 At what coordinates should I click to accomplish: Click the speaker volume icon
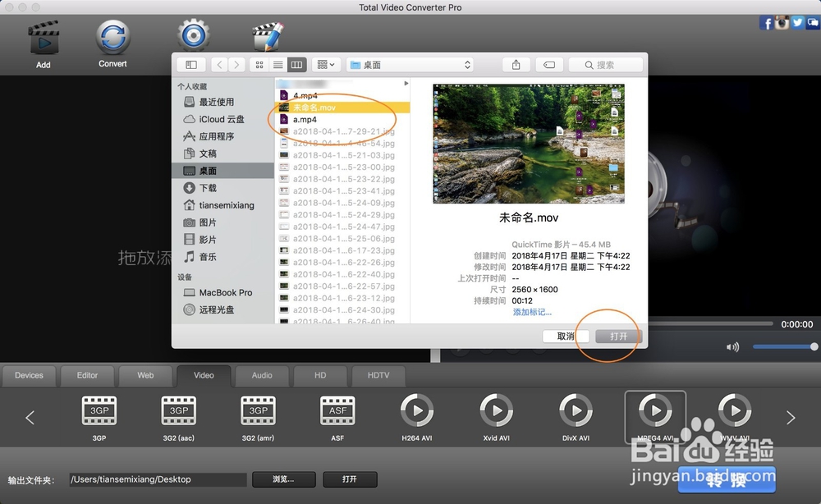pos(732,347)
